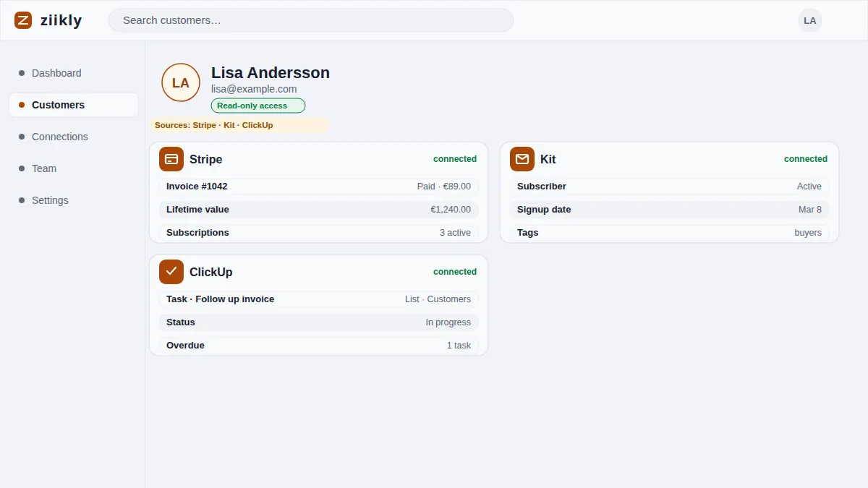Select the Task · Follow up invoice row
This screenshot has height=488, width=868.
[318, 299]
